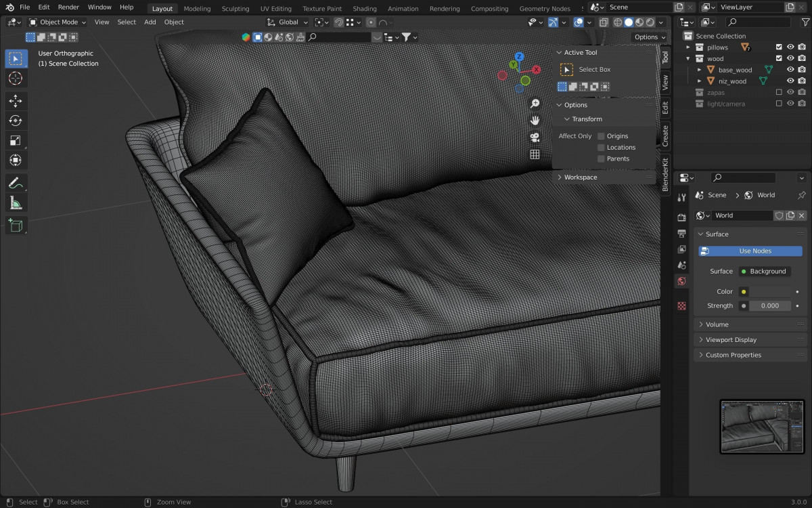
Task: Hide base_wood object in viewport
Action: pyautogui.click(x=790, y=70)
